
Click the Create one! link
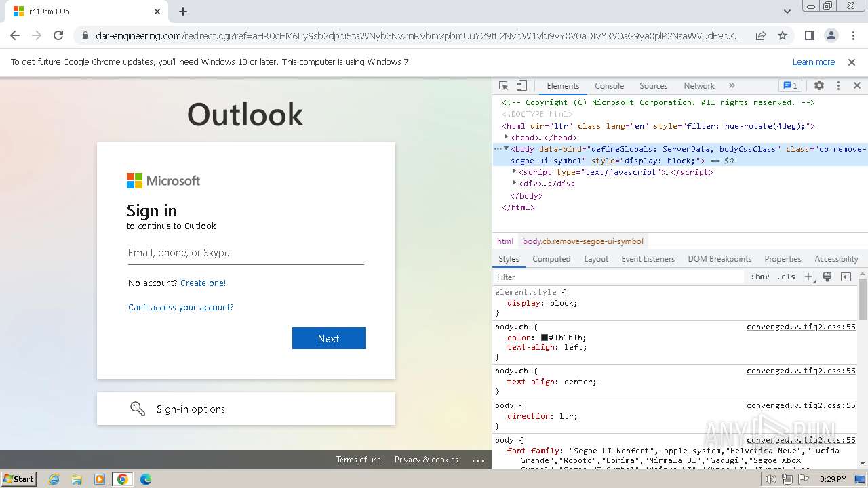[x=203, y=283]
